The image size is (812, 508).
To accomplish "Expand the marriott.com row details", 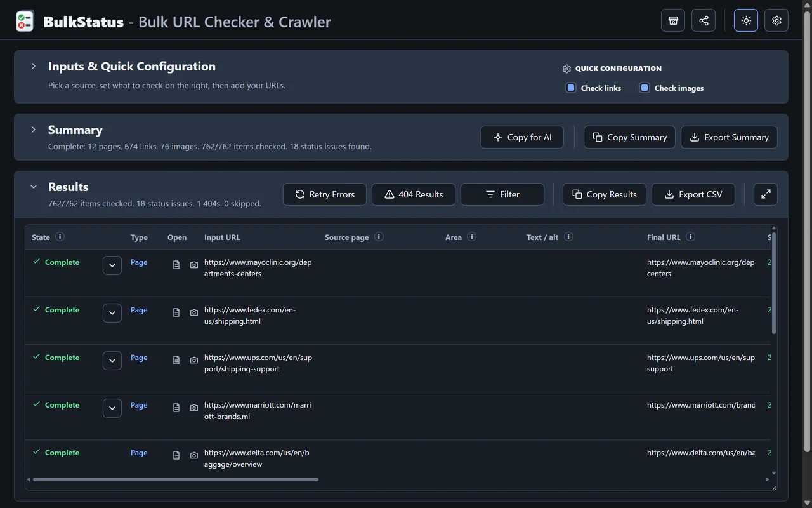I will 112,408.
